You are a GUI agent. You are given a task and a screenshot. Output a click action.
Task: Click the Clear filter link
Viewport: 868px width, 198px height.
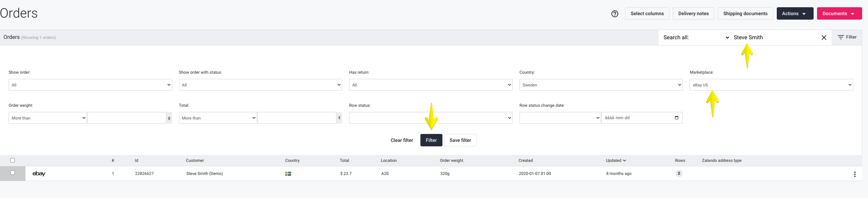tap(402, 140)
